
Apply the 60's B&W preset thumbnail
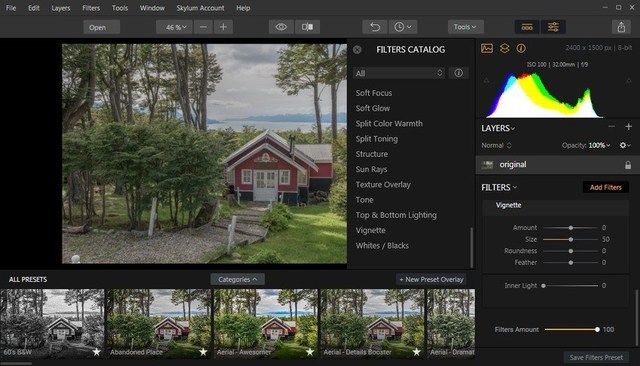tap(52, 324)
